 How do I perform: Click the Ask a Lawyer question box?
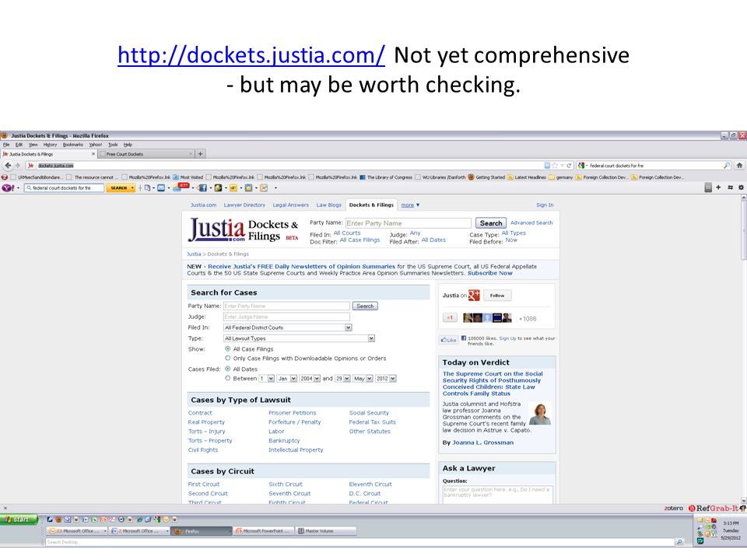coord(497,495)
